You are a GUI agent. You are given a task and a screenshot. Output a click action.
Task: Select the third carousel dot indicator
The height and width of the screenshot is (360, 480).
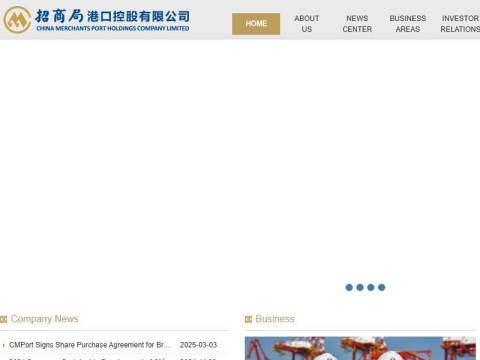(371, 287)
